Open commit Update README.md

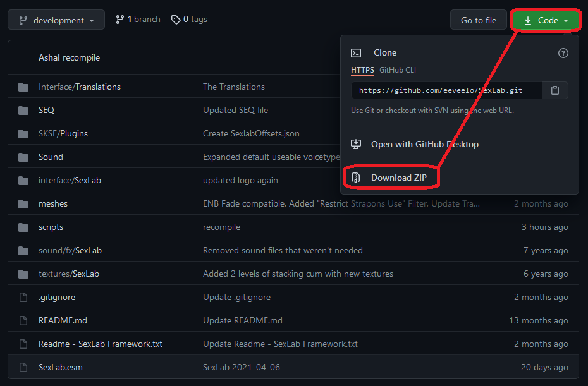(243, 321)
